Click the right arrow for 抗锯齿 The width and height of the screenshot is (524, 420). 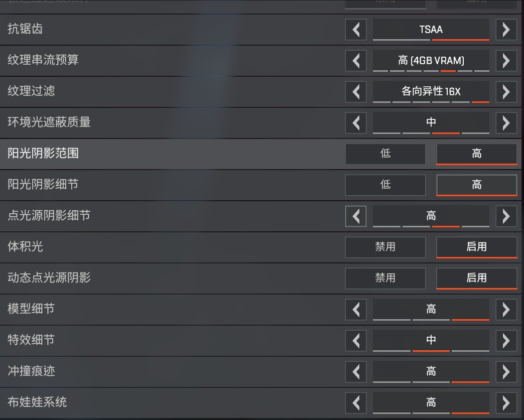(x=506, y=30)
